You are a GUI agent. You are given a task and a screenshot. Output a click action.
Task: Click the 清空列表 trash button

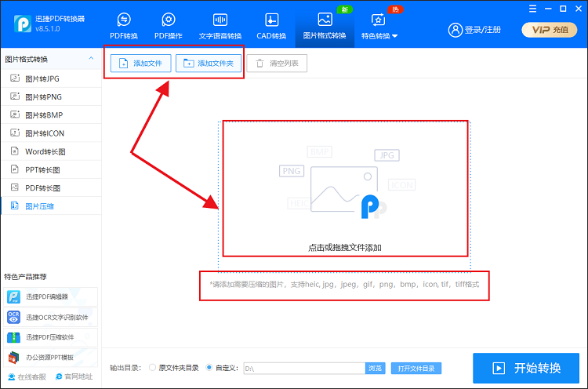pos(277,63)
